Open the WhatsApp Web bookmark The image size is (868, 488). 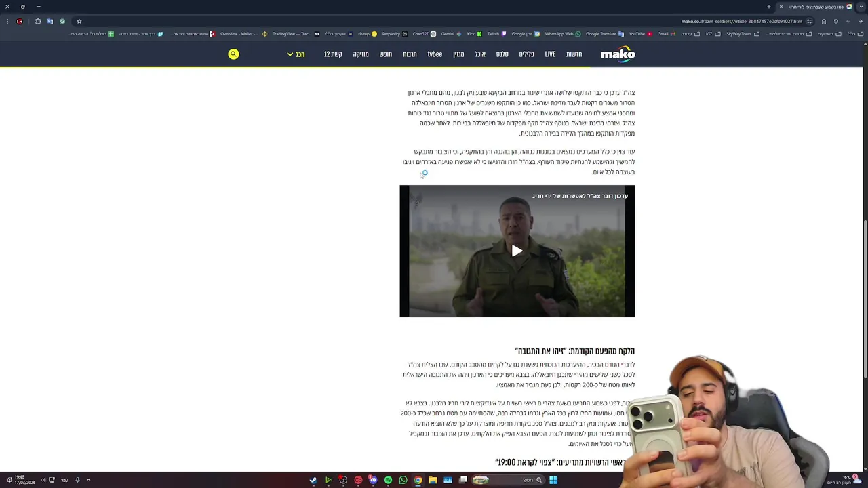tap(563, 33)
